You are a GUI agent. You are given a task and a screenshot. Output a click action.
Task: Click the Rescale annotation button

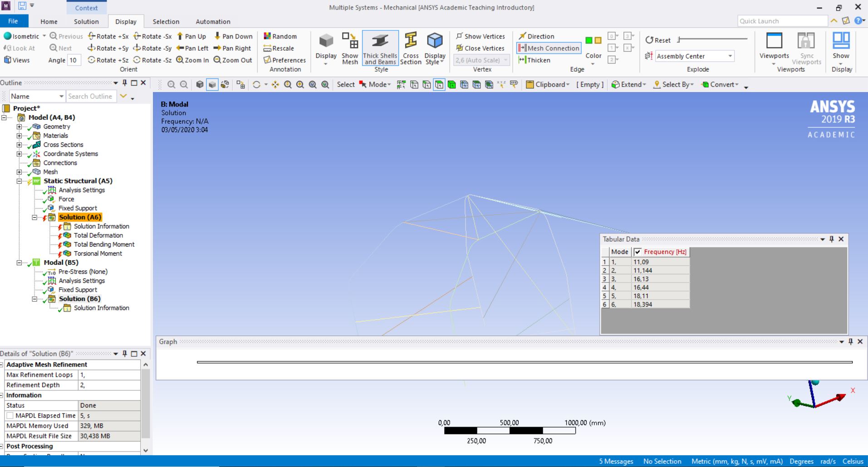279,48
